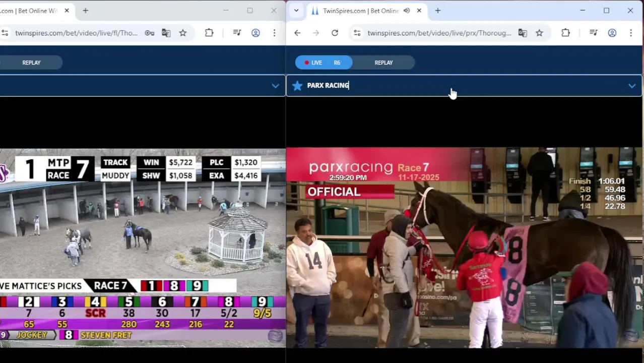Bookmark the page in right window
The image size is (644, 363).
(x=539, y=33)
